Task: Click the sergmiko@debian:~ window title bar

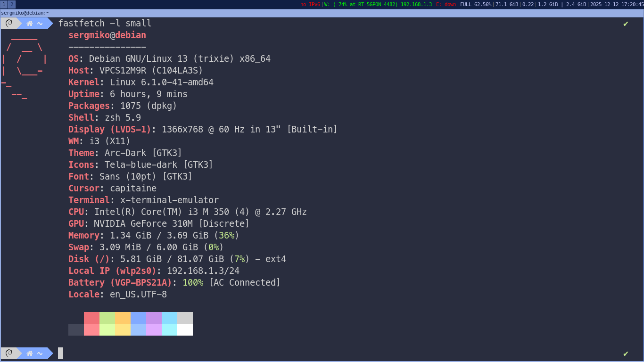Action: [25, 13]
